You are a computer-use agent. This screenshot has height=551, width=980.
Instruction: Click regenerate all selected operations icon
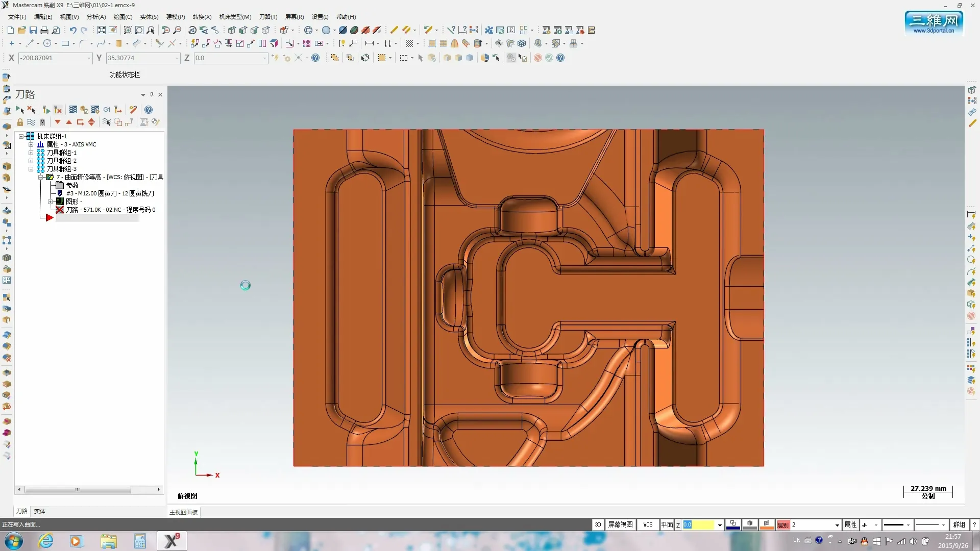46,110
